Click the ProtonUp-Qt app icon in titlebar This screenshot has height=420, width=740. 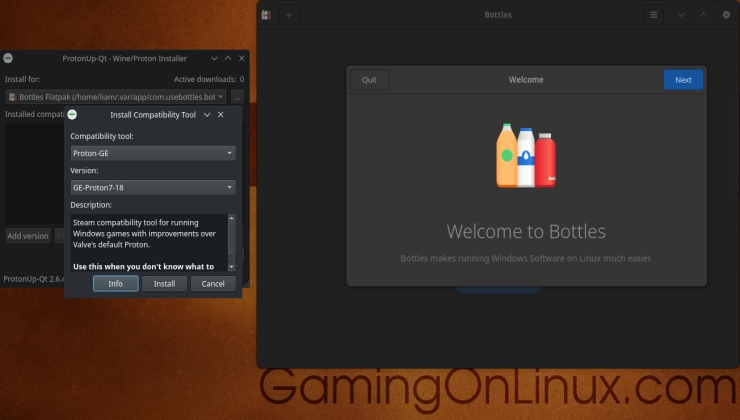pyautogui.click(x=8, y=58)
